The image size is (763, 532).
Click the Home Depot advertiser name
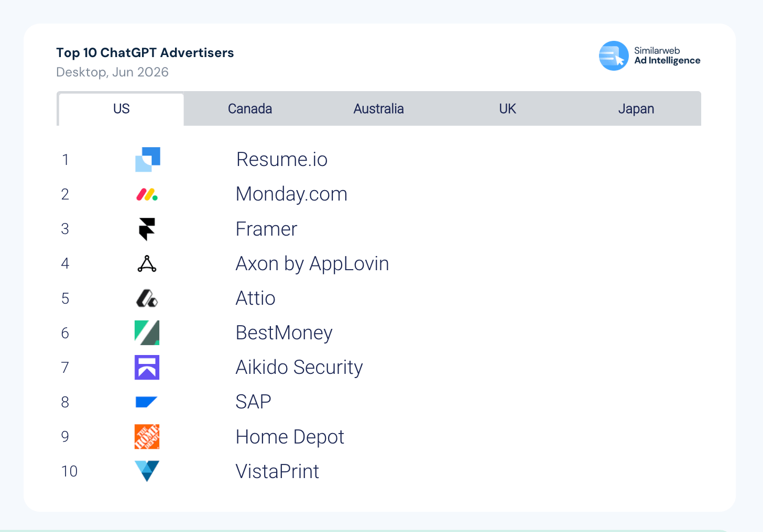point(290,437)
